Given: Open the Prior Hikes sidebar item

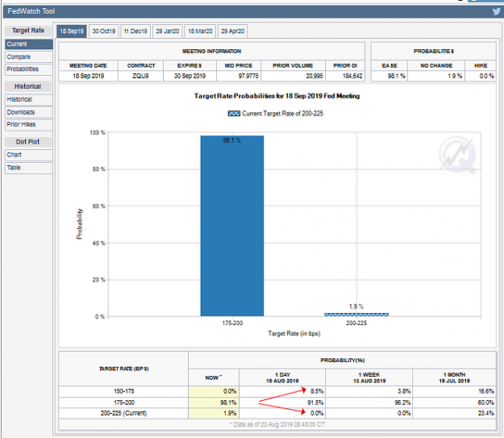Looking at the screenshot, I should (29, 124).
